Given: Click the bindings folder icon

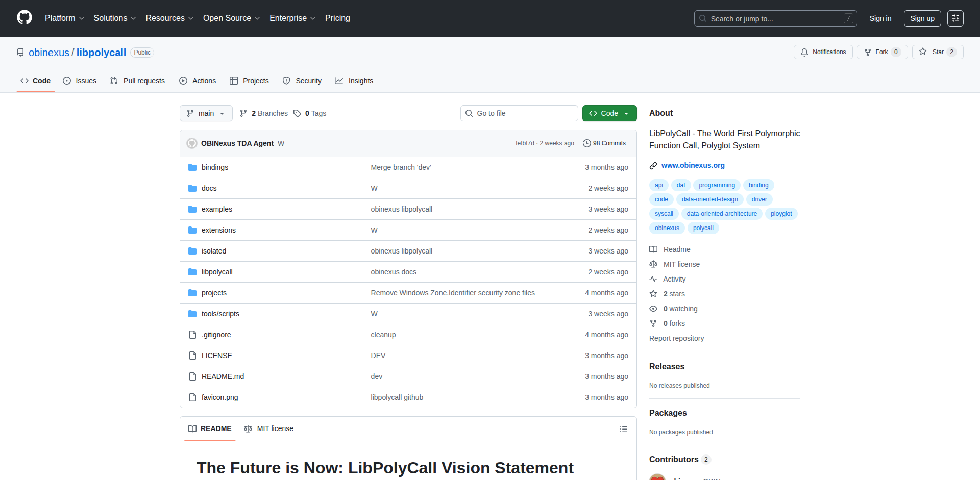Looking at the screenshot, I should pos(192,167).
